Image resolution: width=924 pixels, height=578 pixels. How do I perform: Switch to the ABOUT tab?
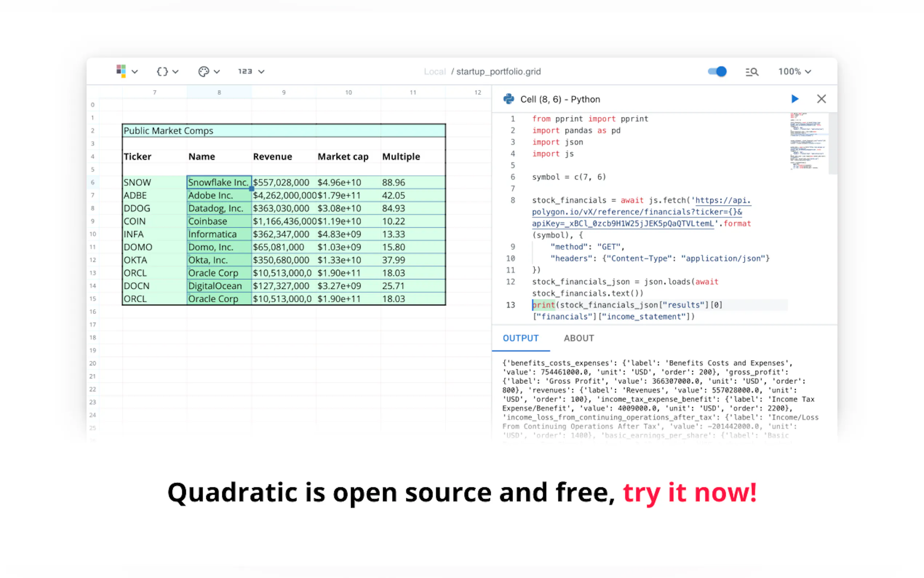[x=578, y=338]
